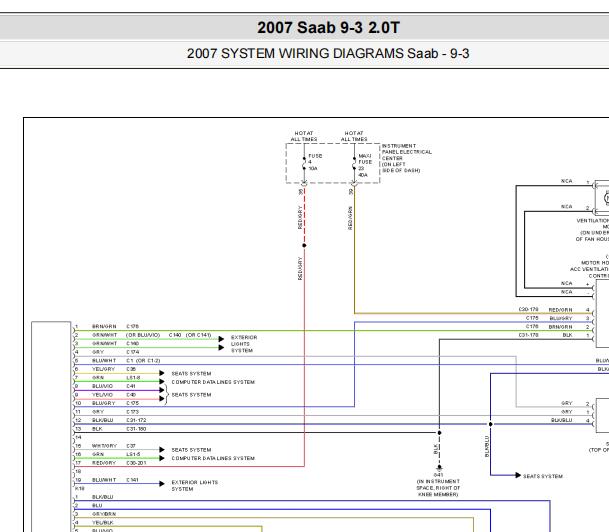Image resolution: width=609 pixels, height=532 pixels.
Task: Click the lower vertical "RED/GRY" label below splice dot
Action: 300,268
